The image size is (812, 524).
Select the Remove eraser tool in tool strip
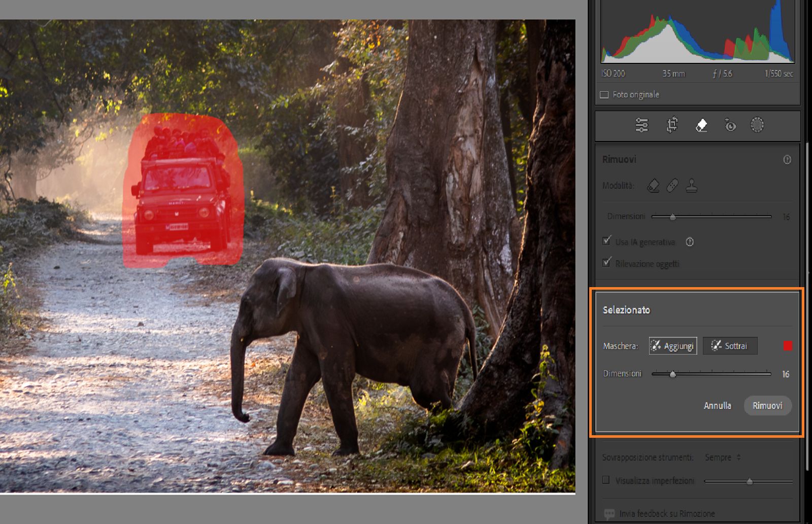[x=701, y=125]
